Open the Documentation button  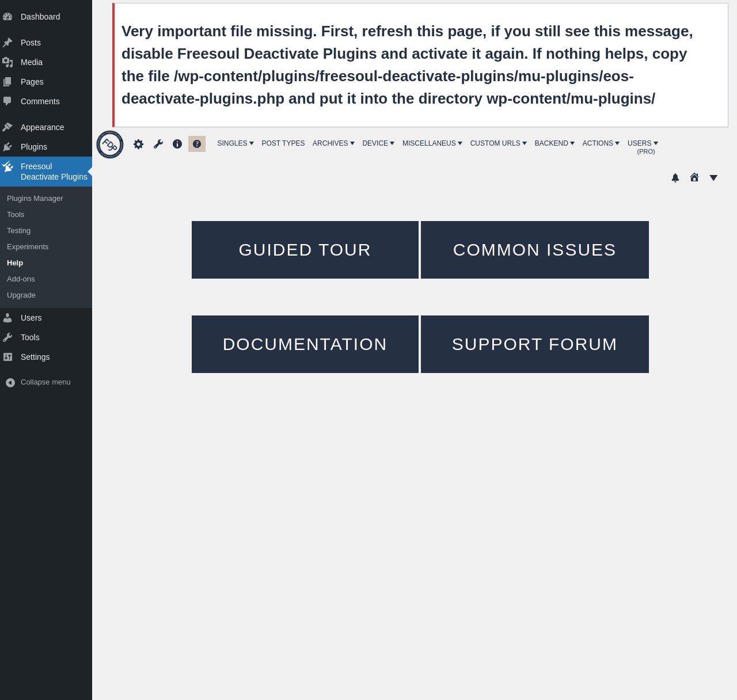[x=305, y=344]
